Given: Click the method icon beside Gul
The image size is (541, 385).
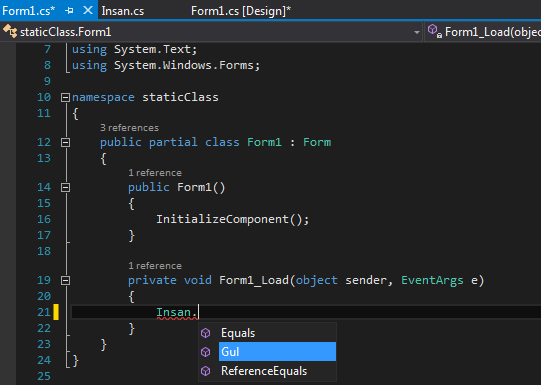Looking at the screenshot, I should (206, 352).
